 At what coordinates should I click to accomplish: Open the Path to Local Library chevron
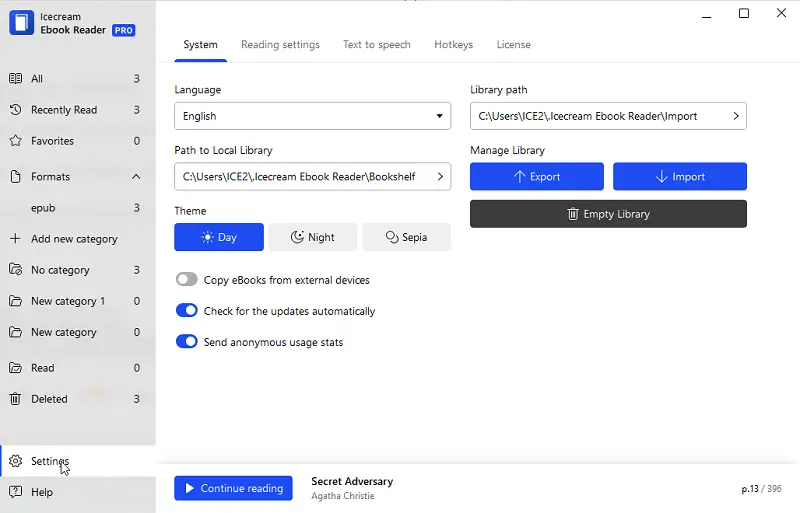[440, 177]
